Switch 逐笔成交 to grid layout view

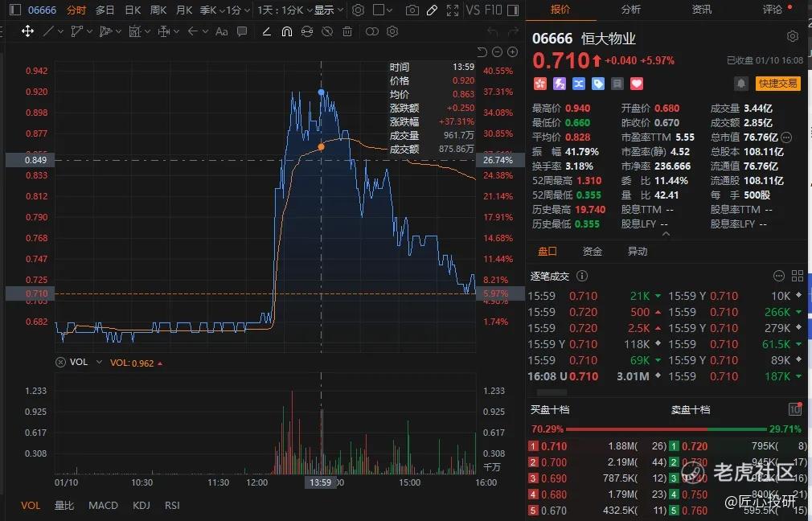[x=798, y=276]
